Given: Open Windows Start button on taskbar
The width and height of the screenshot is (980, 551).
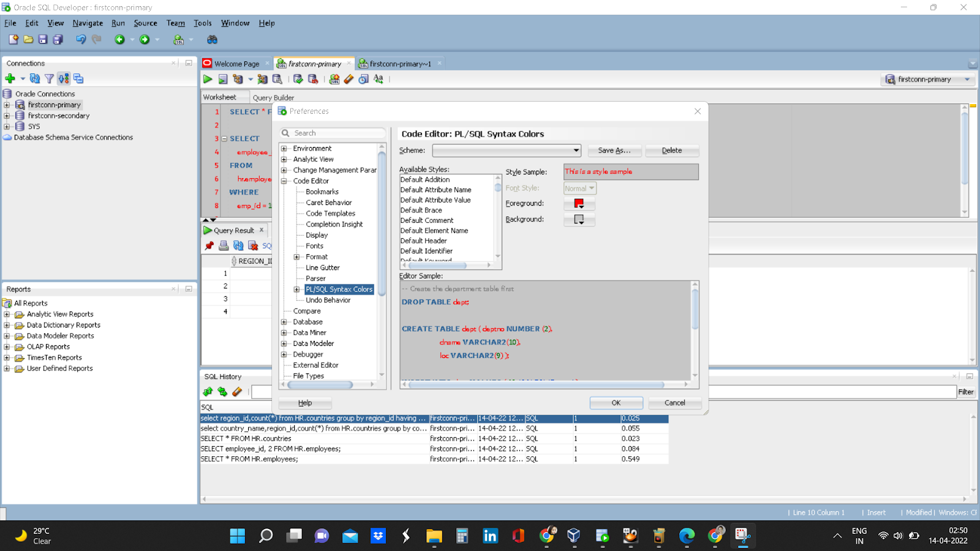Looking at the screenshot, I should point(237,536).
